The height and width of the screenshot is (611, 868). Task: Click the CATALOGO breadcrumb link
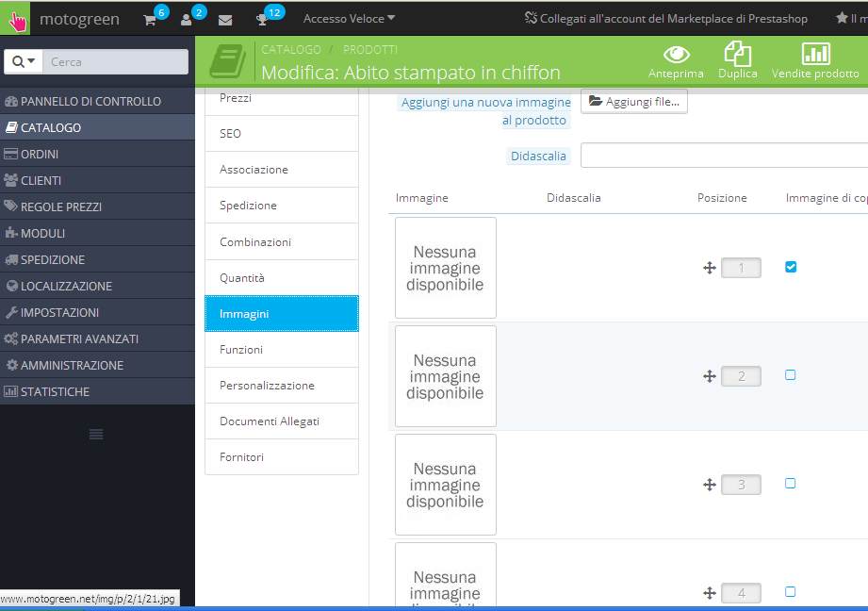click(x=291, y=49)
